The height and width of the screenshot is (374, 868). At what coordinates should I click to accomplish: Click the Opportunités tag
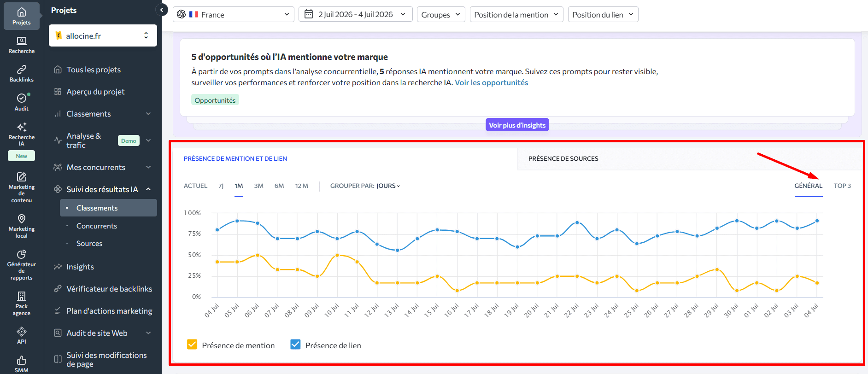[x=215, y=100]
